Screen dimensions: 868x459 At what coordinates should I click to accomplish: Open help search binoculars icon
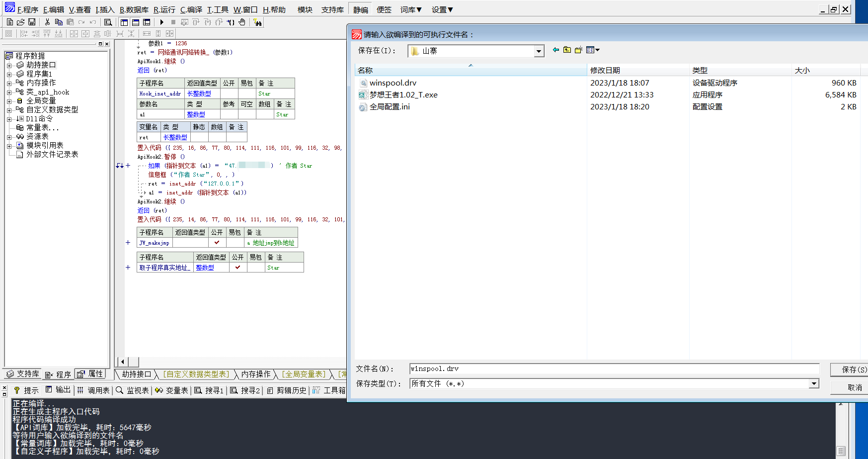pyautogui.click(x=257, y=22)
